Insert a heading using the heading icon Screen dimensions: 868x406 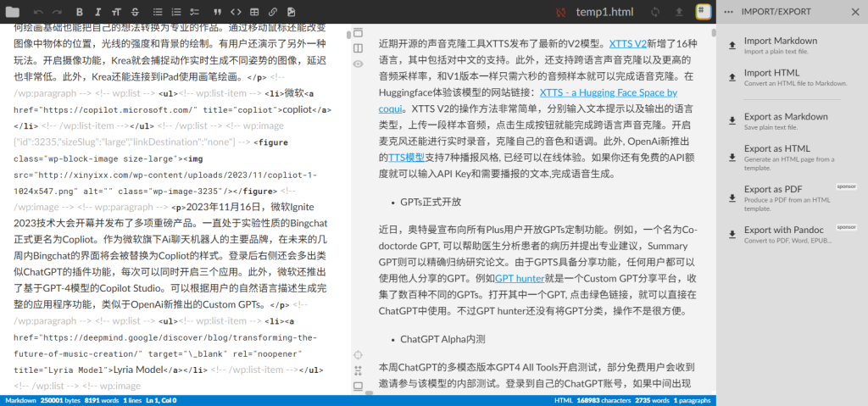(x=116, y=12)
